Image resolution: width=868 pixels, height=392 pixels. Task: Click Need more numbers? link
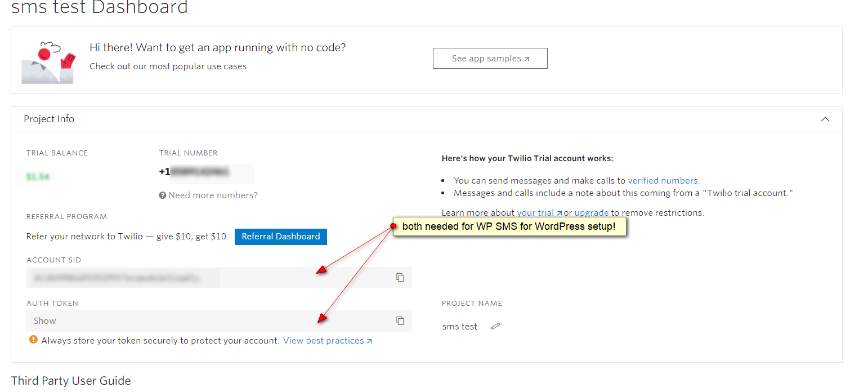[213, 195]
